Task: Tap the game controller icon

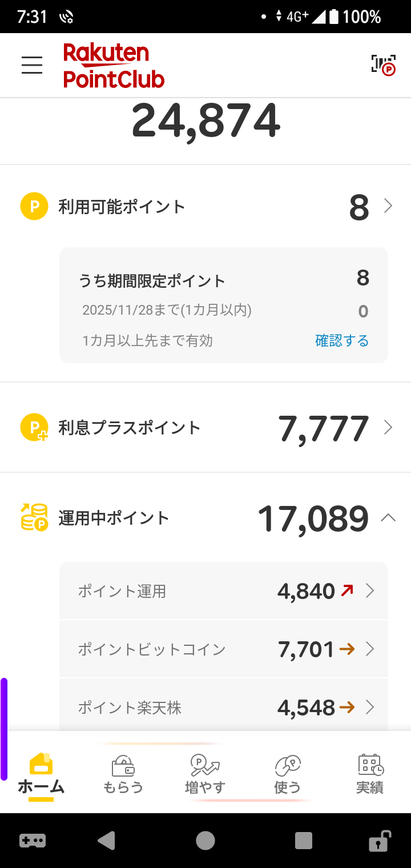Action: click(x=33, y=841)
